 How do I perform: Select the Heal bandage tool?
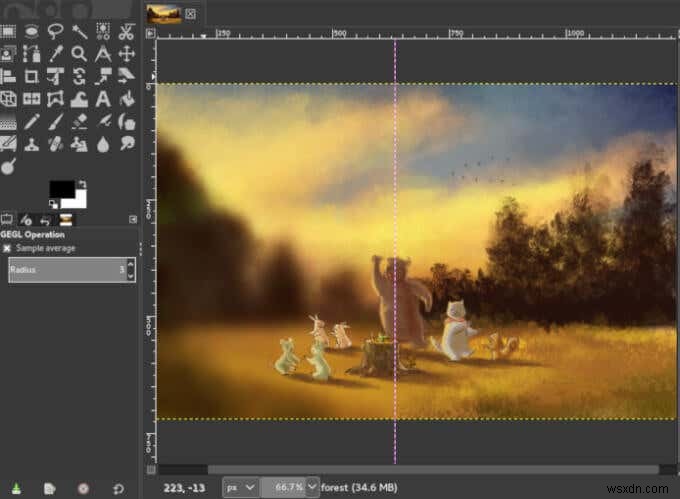click(x=55, y=144)
